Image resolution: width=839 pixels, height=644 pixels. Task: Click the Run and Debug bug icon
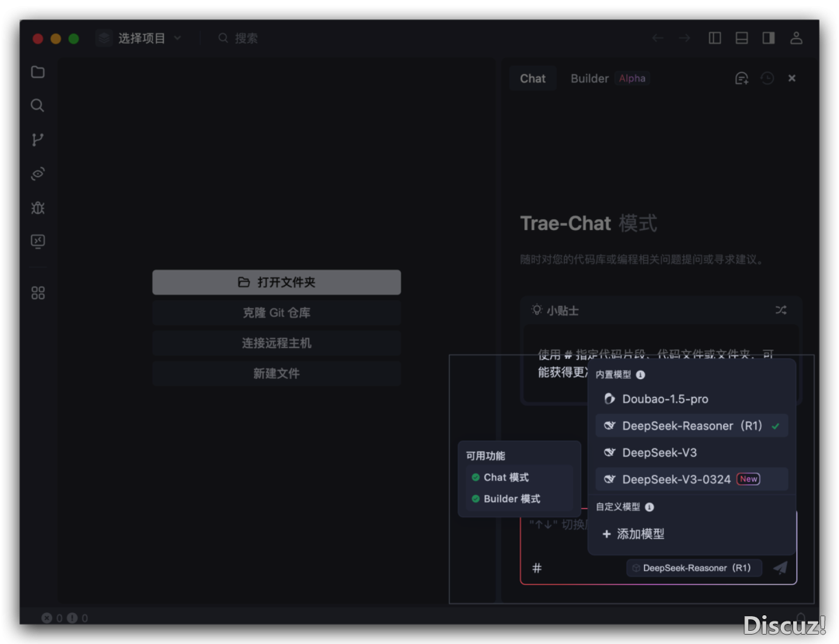pyautogui.click(x=37, y=207)
